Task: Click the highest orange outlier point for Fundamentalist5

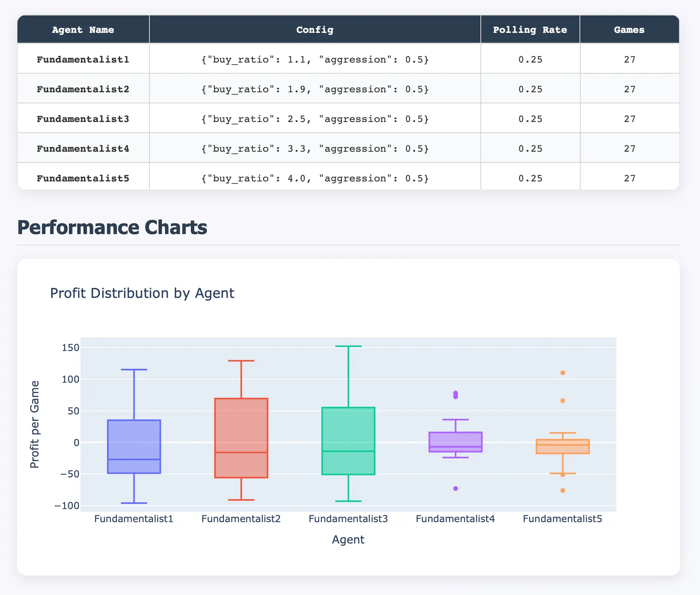Action: [x=562, y=373]
